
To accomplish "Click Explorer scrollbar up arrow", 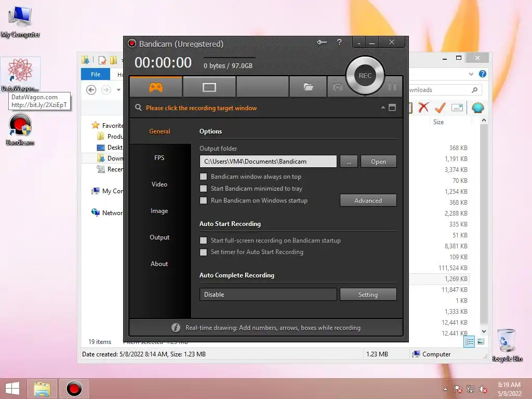I will click(484, 120).
